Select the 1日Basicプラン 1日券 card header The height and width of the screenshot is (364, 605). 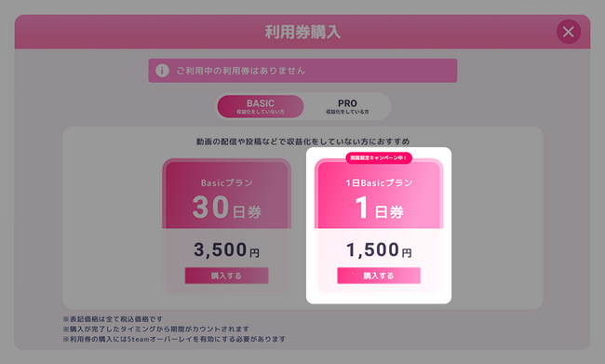[x=379, y=195]
